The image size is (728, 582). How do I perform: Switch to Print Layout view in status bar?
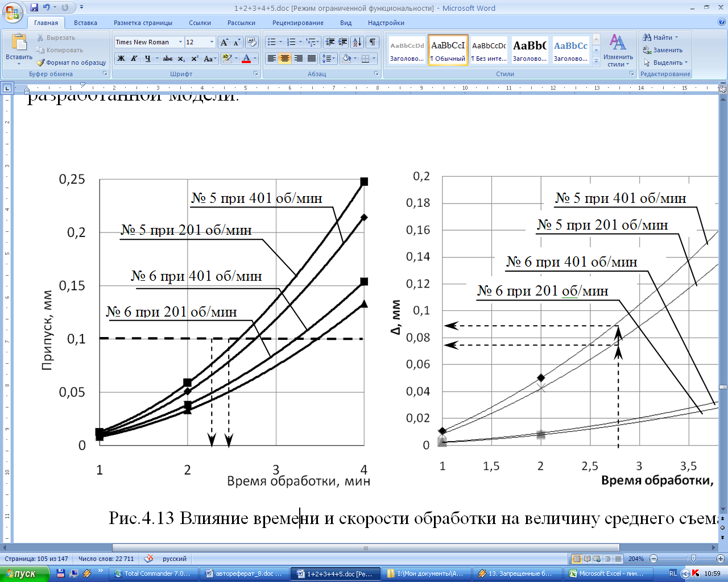coord(577,559)
